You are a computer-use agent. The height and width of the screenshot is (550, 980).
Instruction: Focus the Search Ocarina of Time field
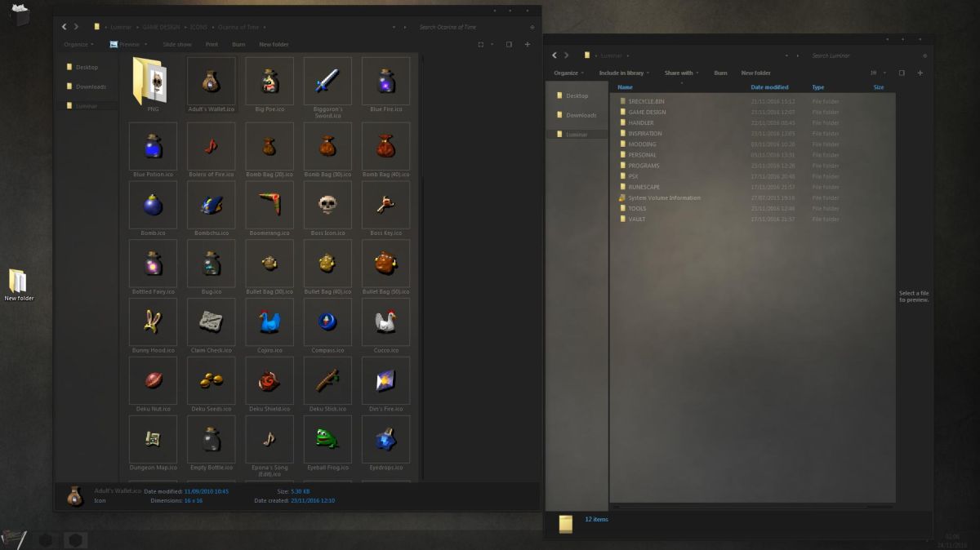472,27
